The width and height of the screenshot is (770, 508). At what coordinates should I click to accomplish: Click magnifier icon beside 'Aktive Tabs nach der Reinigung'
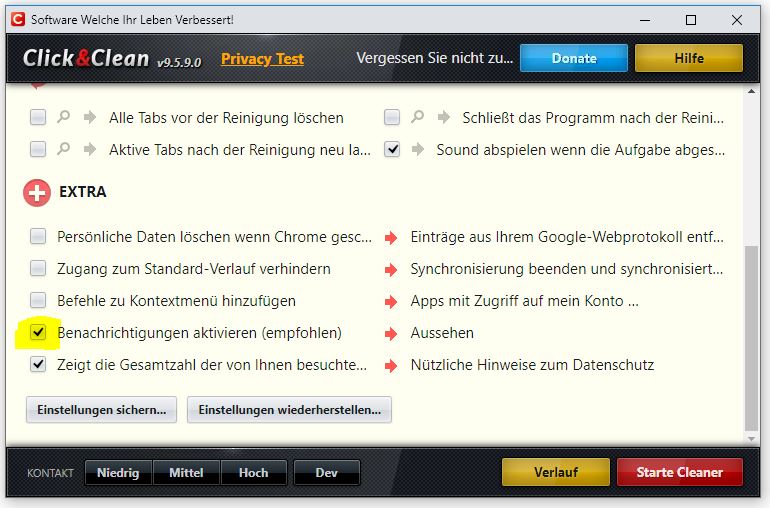click(63, 149)
